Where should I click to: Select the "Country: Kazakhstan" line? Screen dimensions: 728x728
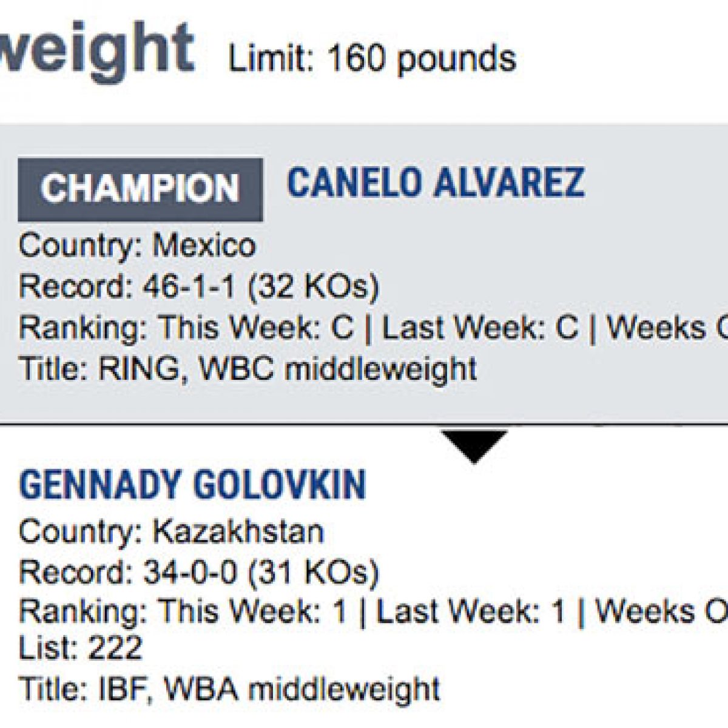coord(172,531)
